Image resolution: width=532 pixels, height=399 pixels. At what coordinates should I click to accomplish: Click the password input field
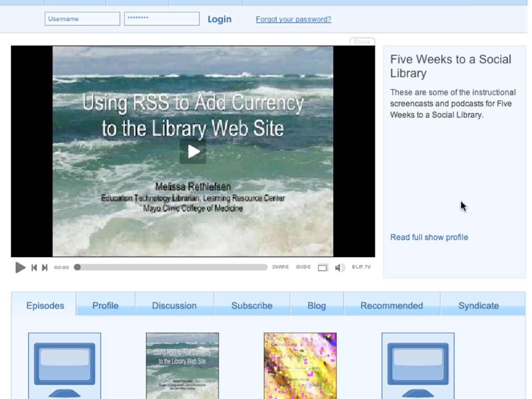point(162,19)
